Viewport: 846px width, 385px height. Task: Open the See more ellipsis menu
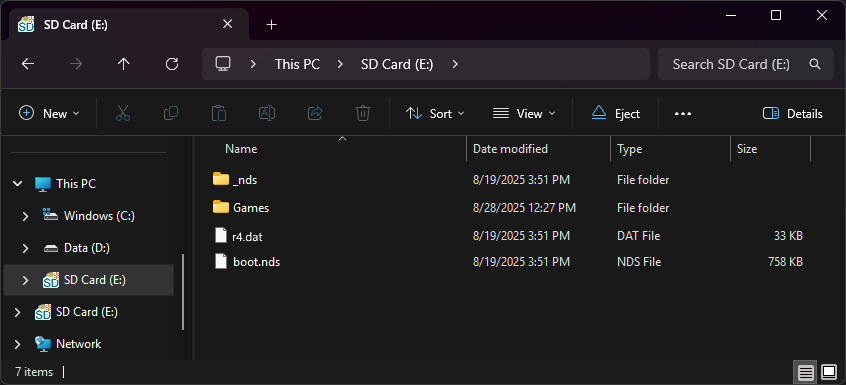coord(683,114)
